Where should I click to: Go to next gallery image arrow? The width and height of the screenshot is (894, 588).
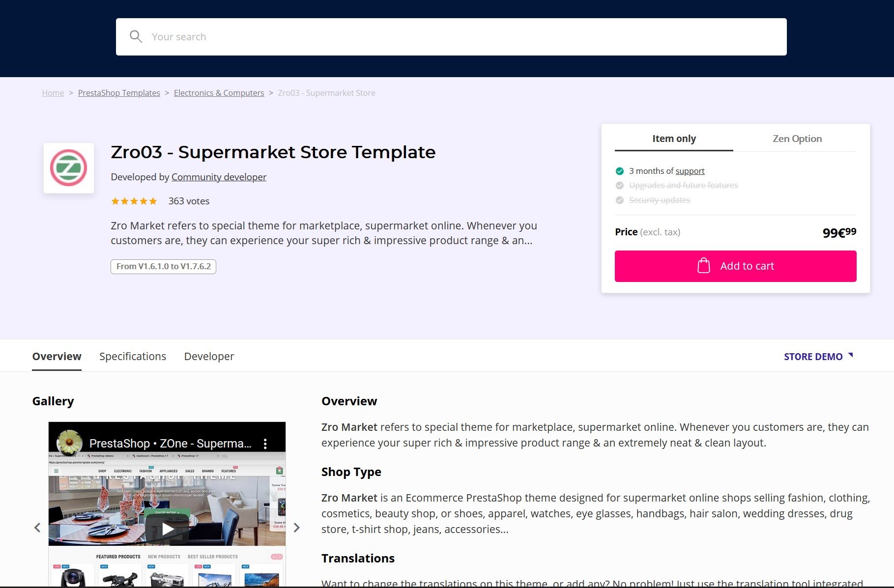point(296,528)
